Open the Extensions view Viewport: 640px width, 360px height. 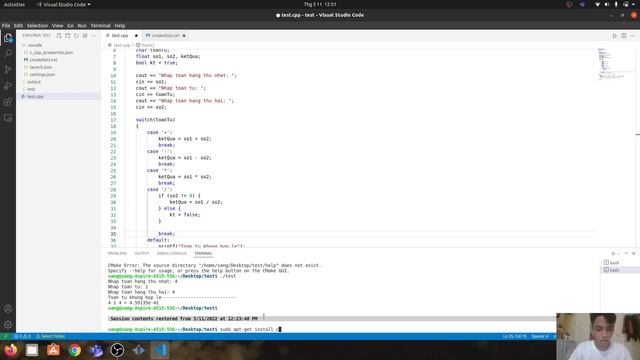click(8, 102)
